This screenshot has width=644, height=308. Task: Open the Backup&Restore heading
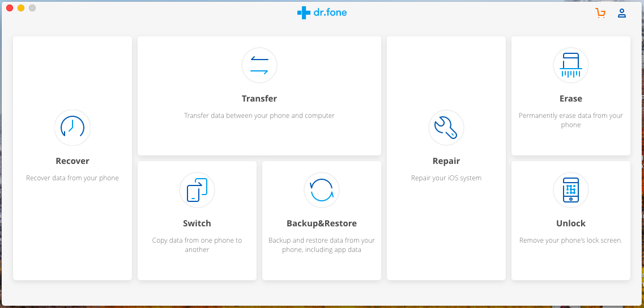[x=322, y=223]
